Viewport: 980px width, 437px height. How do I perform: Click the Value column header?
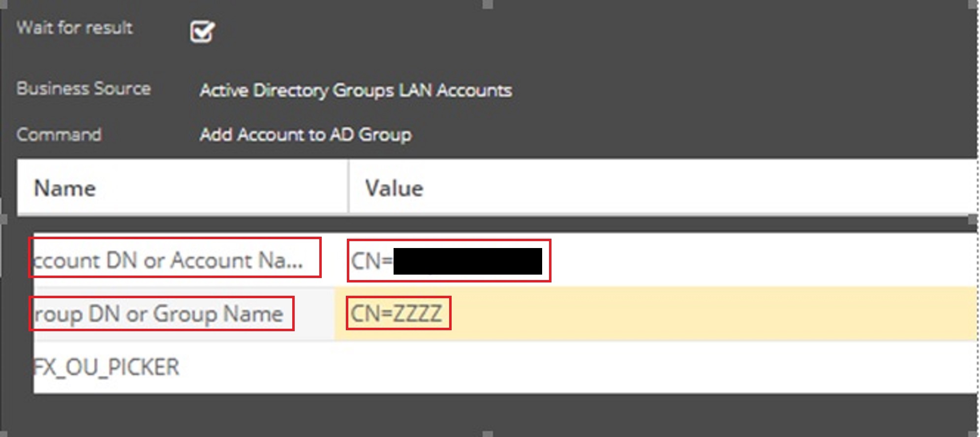point(394,188)
